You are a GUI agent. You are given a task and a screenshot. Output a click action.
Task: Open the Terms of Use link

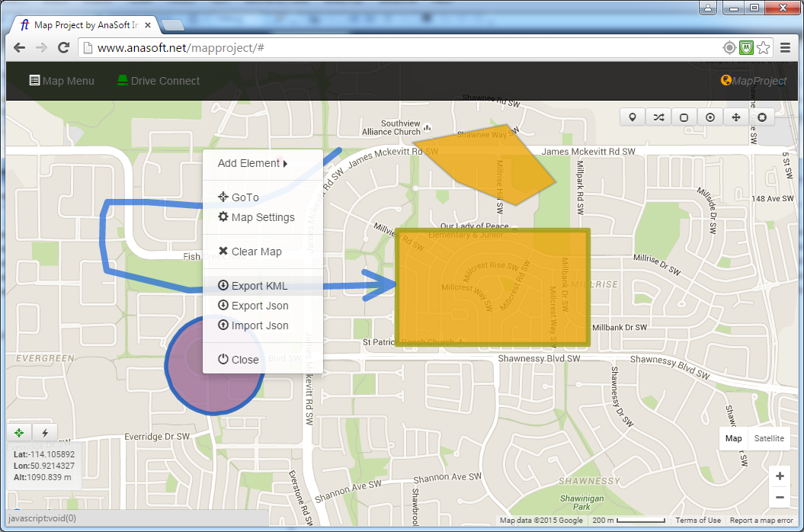click(698, 521)
